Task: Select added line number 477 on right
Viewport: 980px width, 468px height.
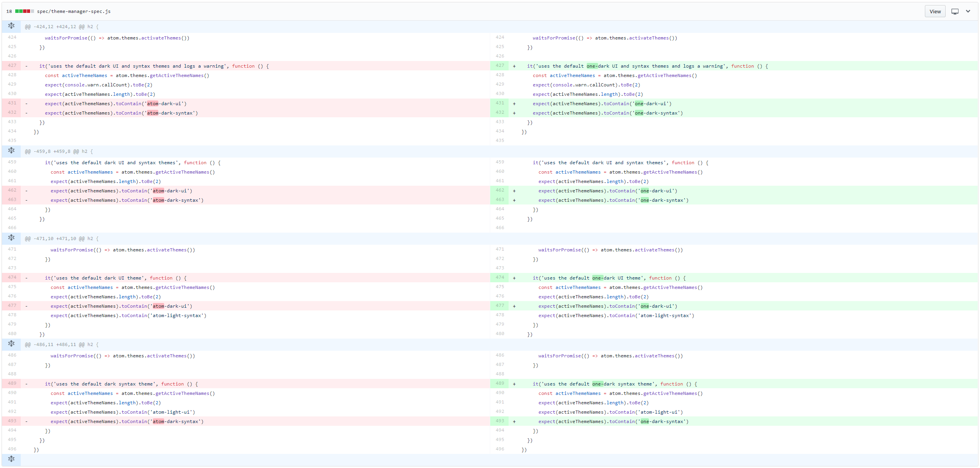Action: tap(500, 306)
